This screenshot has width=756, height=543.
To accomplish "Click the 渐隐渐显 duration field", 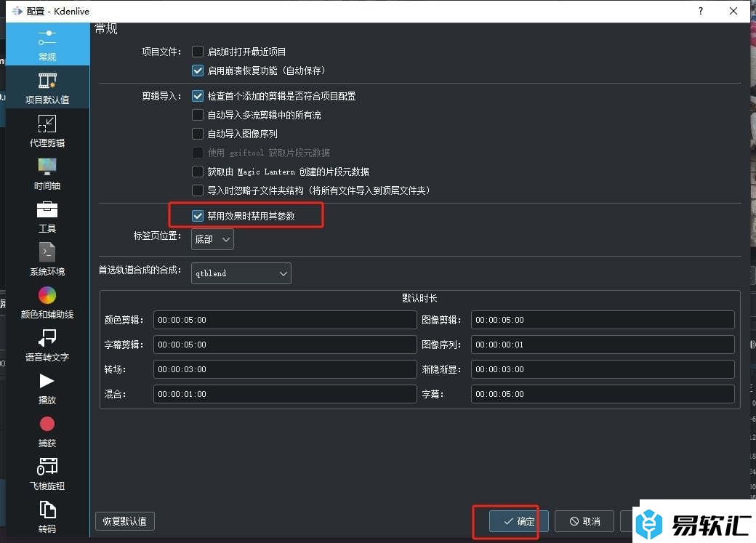I will (603, 369).
